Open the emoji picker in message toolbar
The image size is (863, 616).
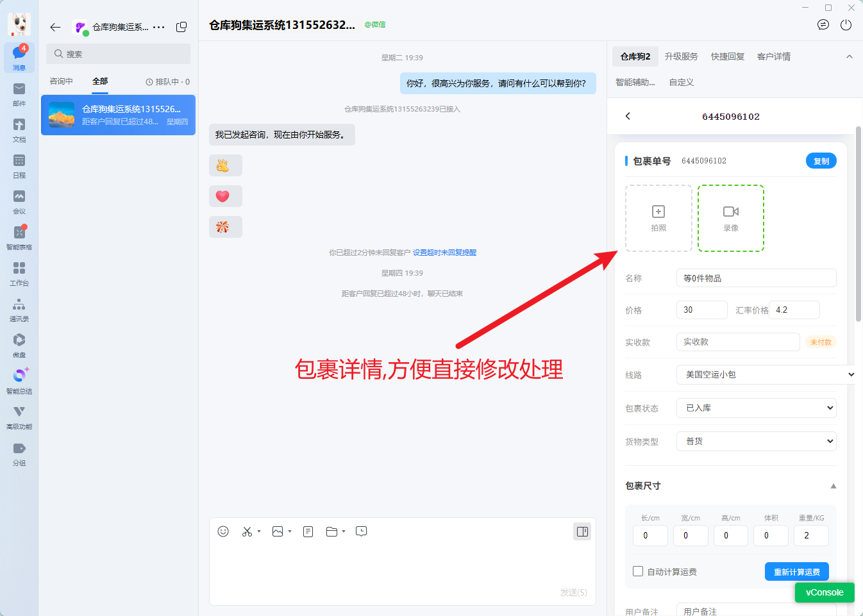[x=223, y=531]
